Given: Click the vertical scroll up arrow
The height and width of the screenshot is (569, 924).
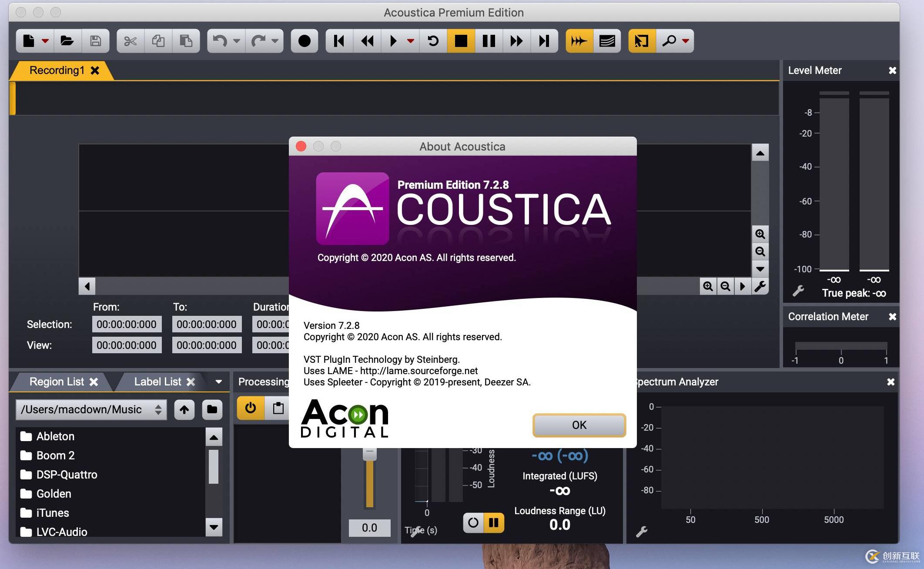Looking at the screenshot, I should point(760,153).
